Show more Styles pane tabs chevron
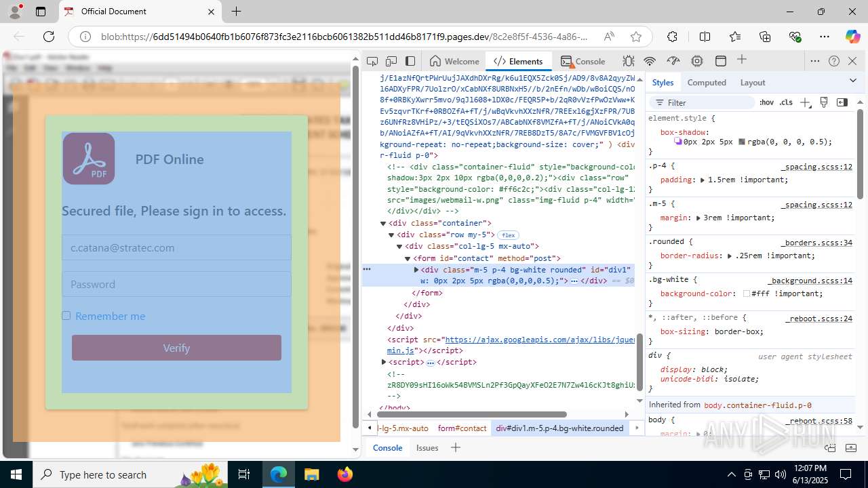The height and width of the screenshot is (488, 868). click(x=853, y=81)
